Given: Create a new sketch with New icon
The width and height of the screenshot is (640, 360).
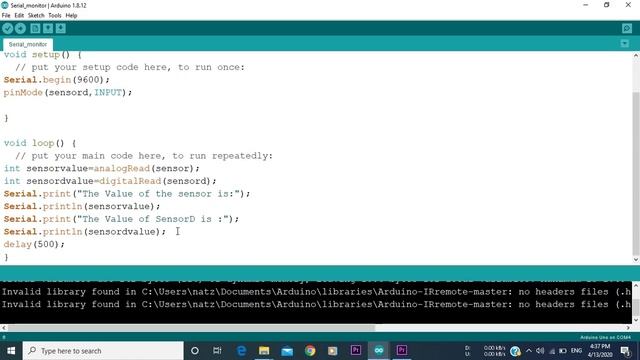Looking at the screenshot, I should pos(35,28).
